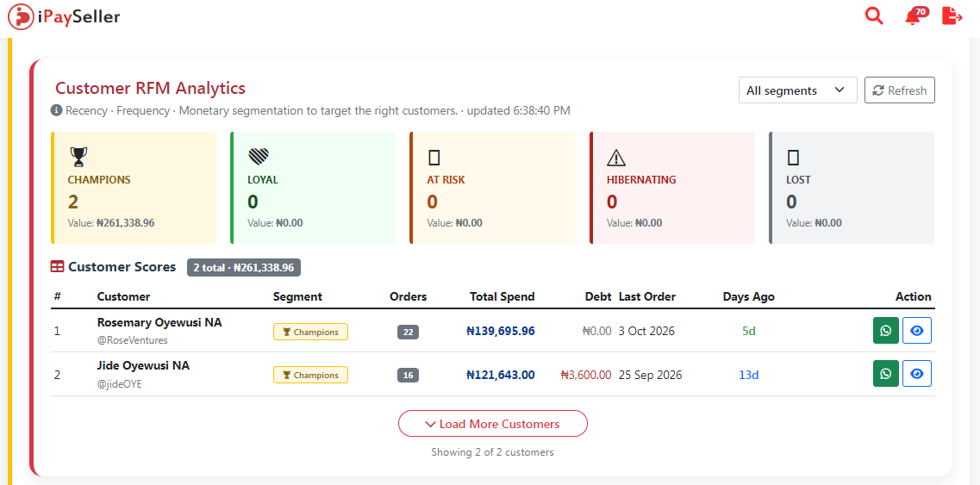
Task: Click the At Risk card icon
Action: point(434,158)
